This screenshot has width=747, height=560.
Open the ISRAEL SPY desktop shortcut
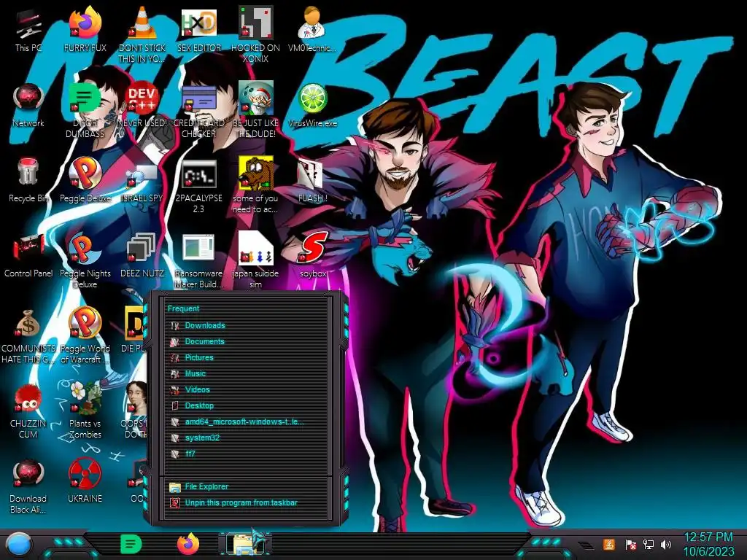click(x=142, y=184)
